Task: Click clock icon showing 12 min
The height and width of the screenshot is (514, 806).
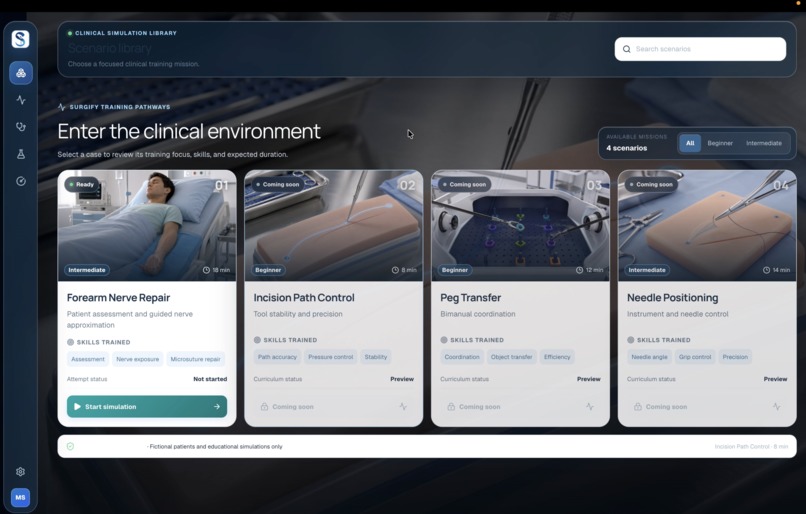Action: pos(579,270)
